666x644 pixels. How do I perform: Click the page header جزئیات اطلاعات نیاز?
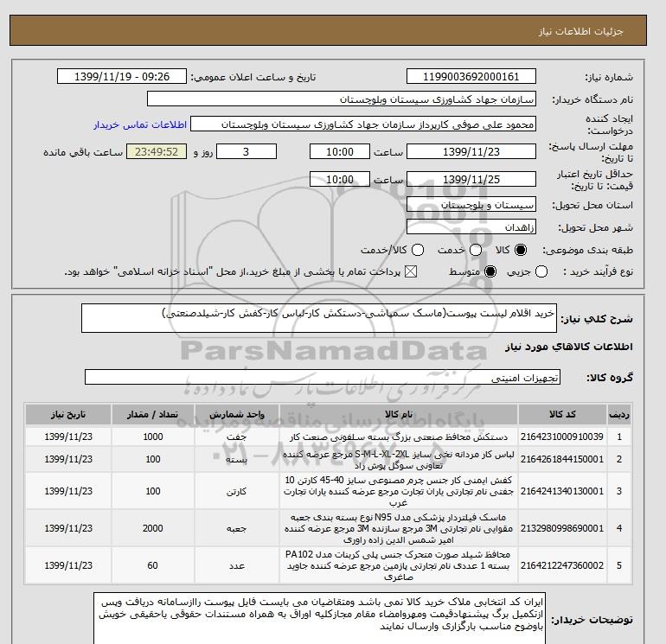point(580,31)
